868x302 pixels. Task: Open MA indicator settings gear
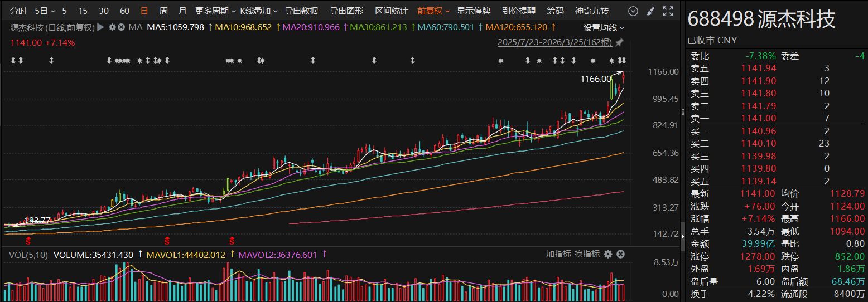(x=112, y=27)
